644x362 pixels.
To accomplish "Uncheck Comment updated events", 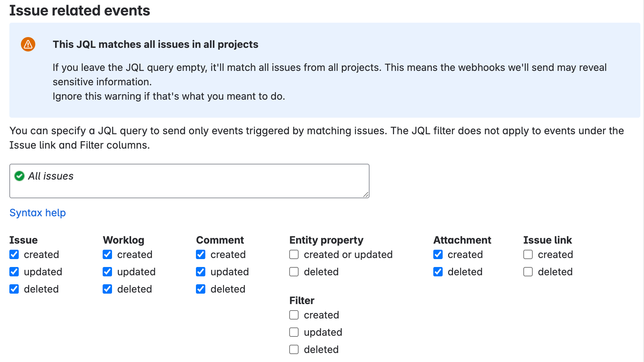I will point(200,272).
